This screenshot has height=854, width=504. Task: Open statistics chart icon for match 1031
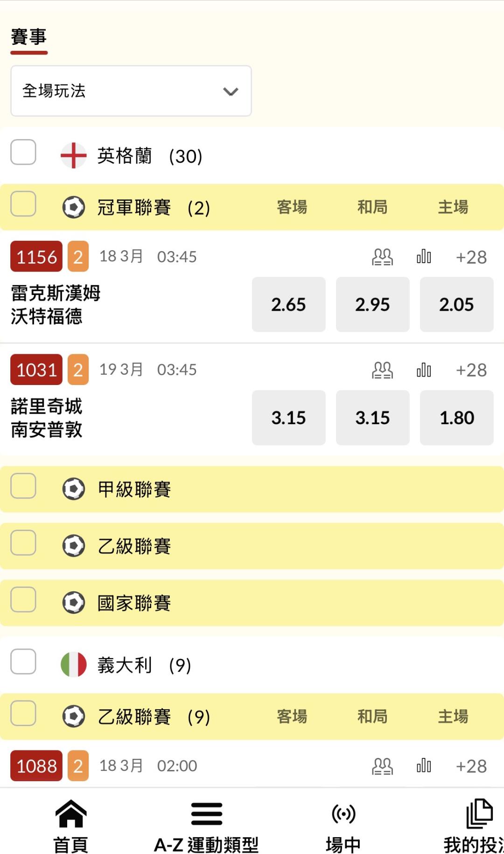[x=424, y=370]
